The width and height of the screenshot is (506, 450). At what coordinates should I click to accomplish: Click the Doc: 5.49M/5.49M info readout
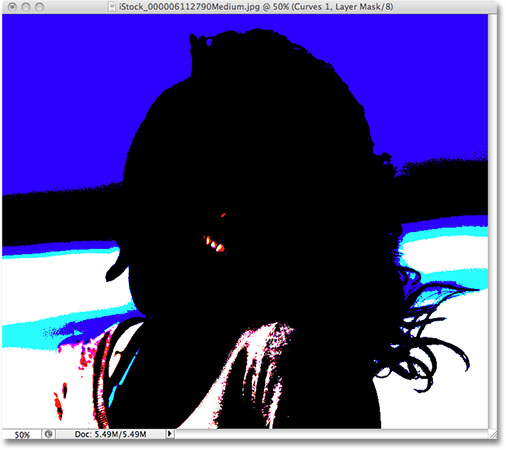(110, 434)
